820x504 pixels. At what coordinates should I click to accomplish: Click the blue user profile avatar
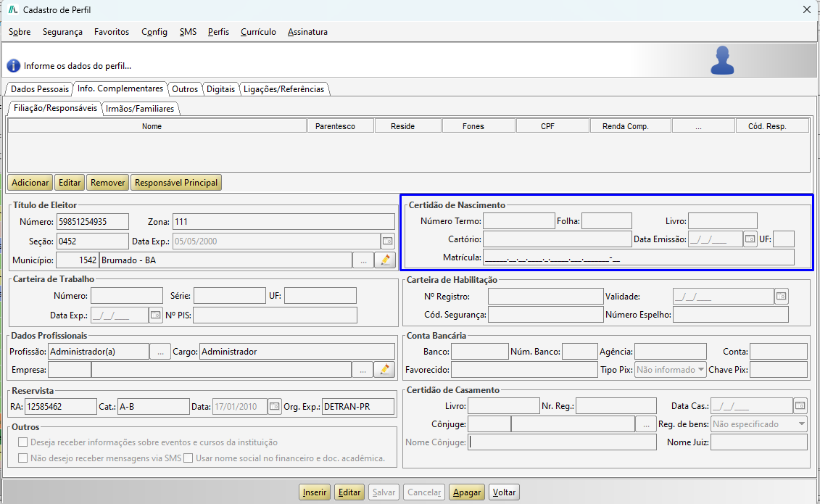tap(722, 60)
